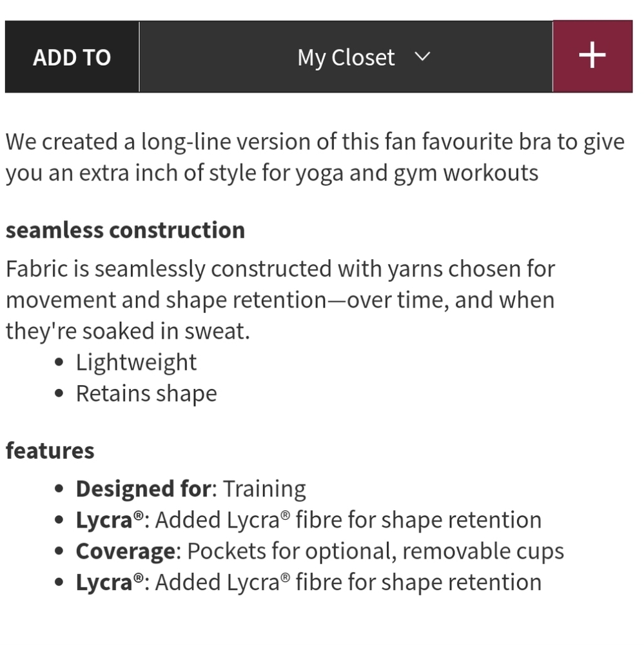The height and width of the screenshot is (645, 644).
Task: Click the long-line version intro paragraph
Action: (315, 157)
